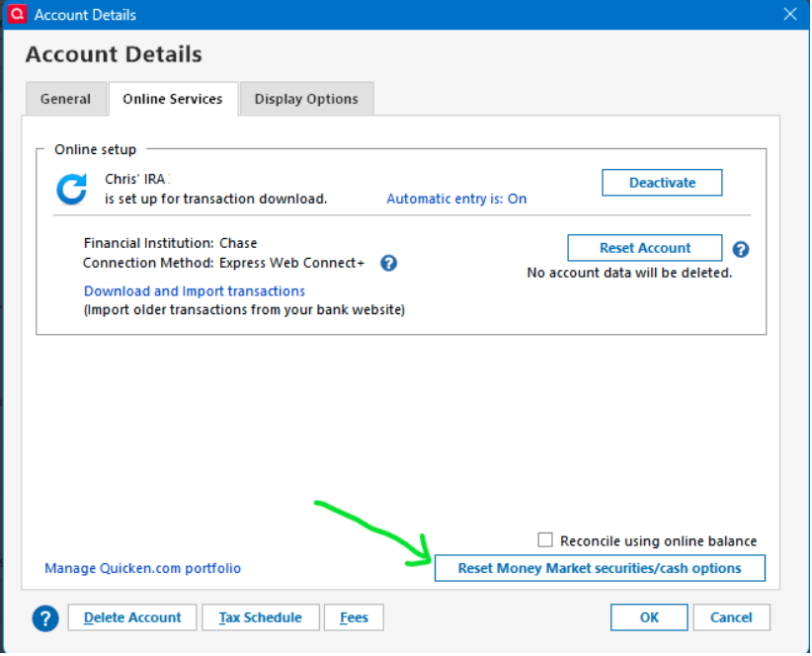Open the Tax Schedule button
The image size is (812, 656).
coord(261,617)
